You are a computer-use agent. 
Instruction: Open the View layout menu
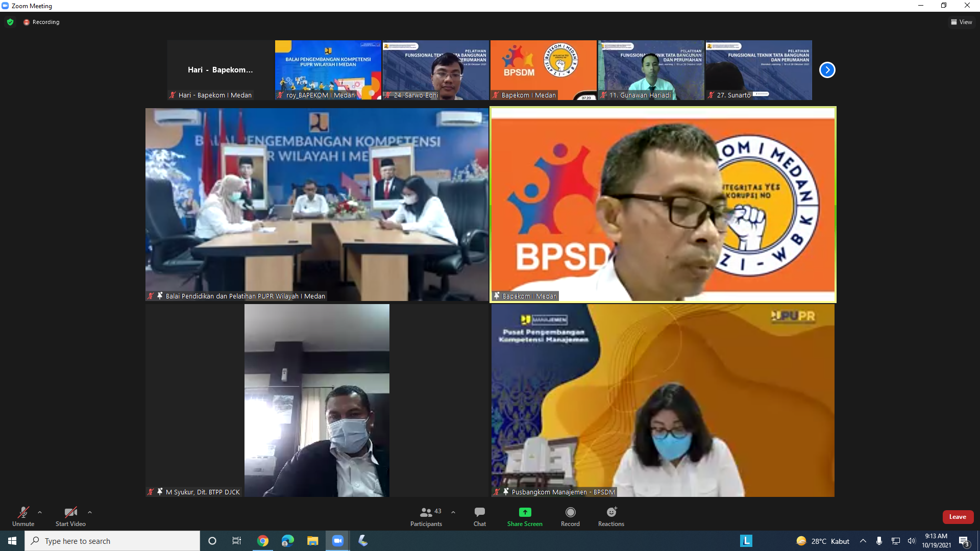[962, 22]
